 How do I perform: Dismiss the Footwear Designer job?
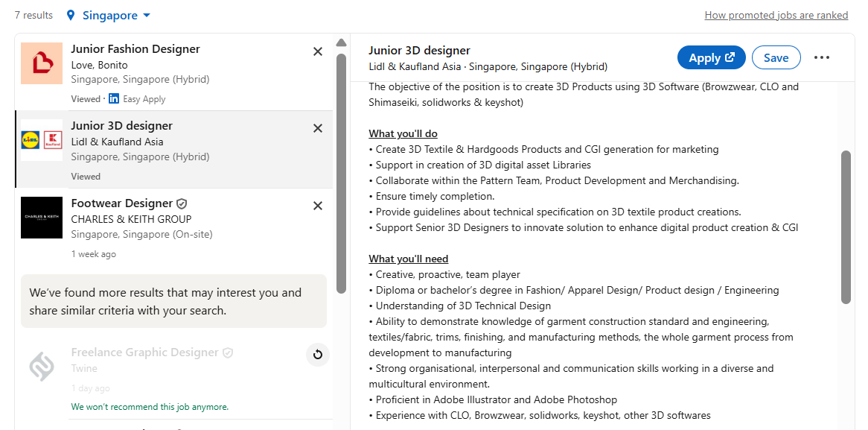[318, 206]
